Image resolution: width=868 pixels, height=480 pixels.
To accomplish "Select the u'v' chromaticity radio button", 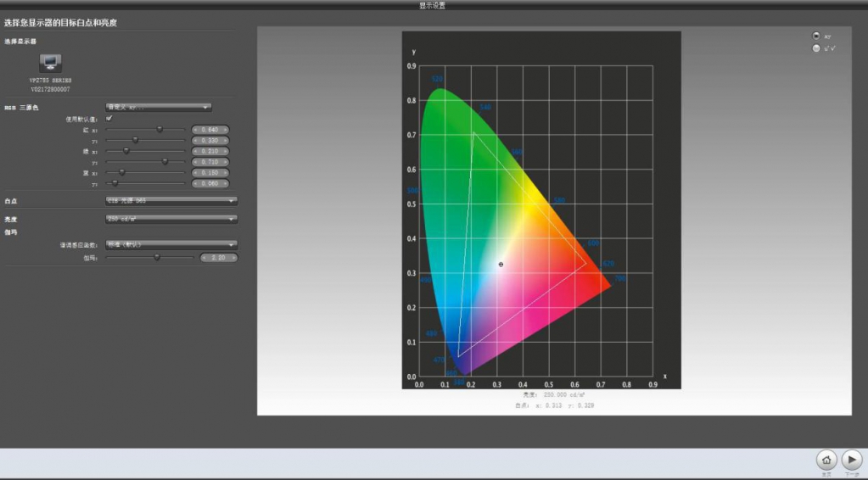I will coord(816,48).
